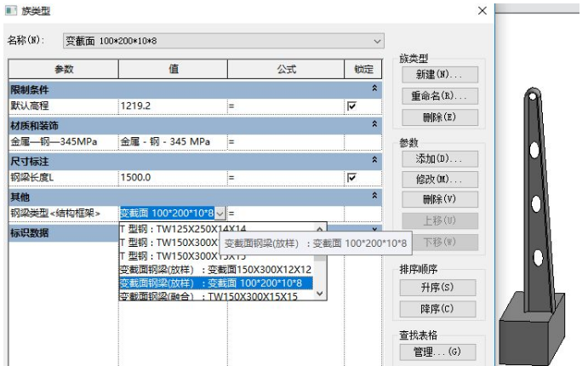Click the 修改(M)... parameter button
Image resolution: width=588 pixels, height=366 pixels.
(x=439, y=180)
